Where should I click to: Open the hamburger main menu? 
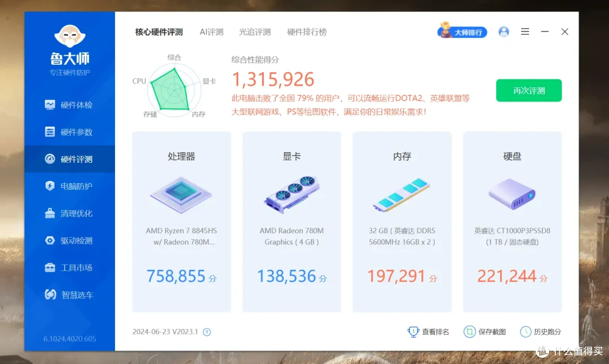coord(525,32)
